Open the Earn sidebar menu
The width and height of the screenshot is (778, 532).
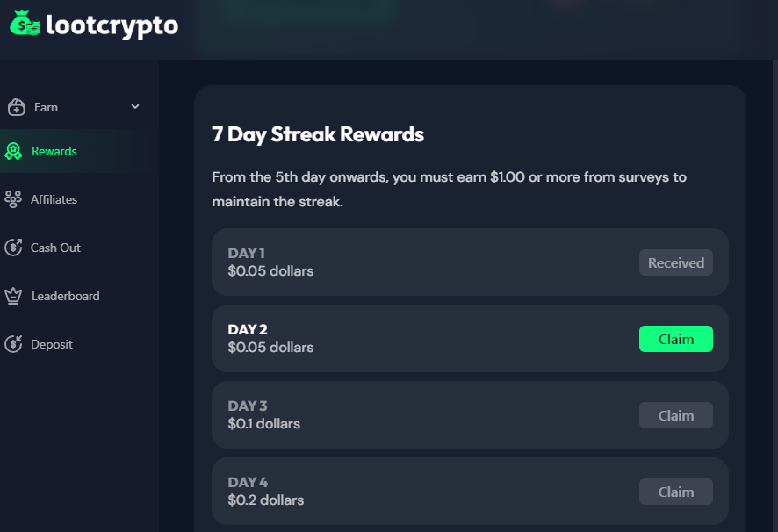click(47, 107)
